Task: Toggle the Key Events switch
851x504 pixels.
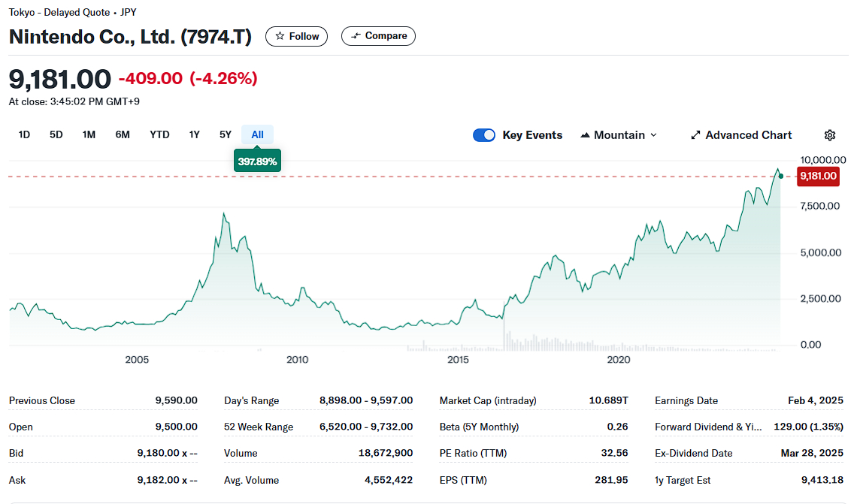Action: [484, 135]
